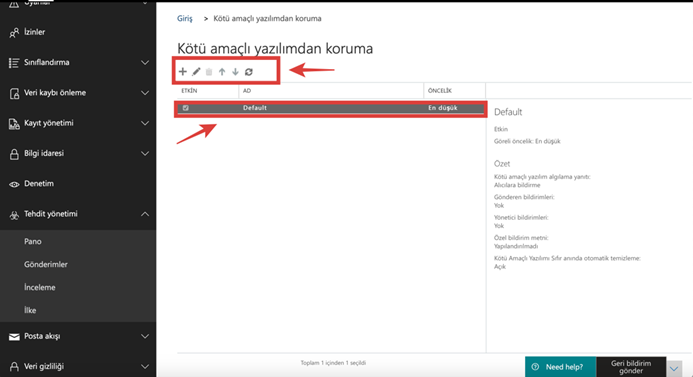The width and height of the screenshot is (693, 377).
Task: Click the Need help question mark icon
Action: click(x=535, y=367)
